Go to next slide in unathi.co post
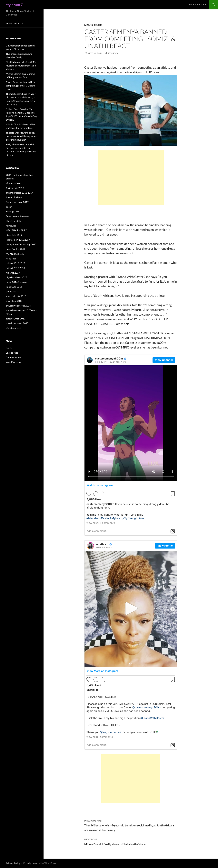218x868 pixels. [172, 609]
